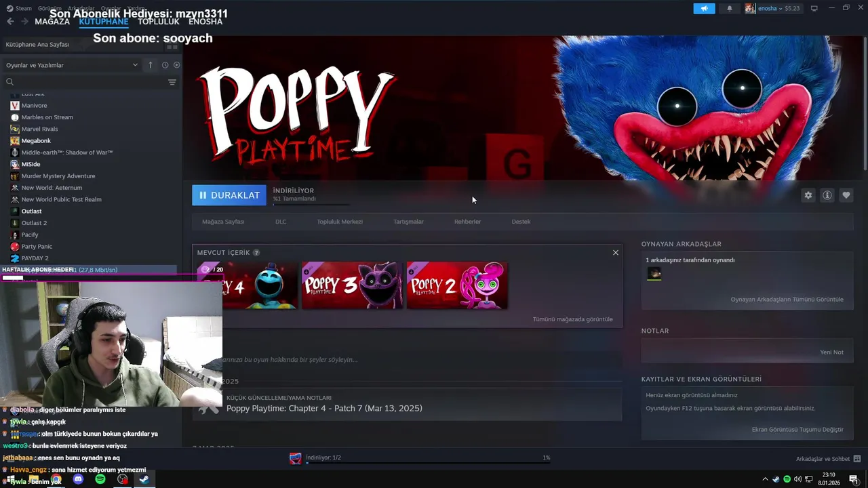The height and width of the screenshot is (488, 868).
Task: Click Oynayan Arkadaşların Tümünü Görüntüle
Action: (787, 300)
